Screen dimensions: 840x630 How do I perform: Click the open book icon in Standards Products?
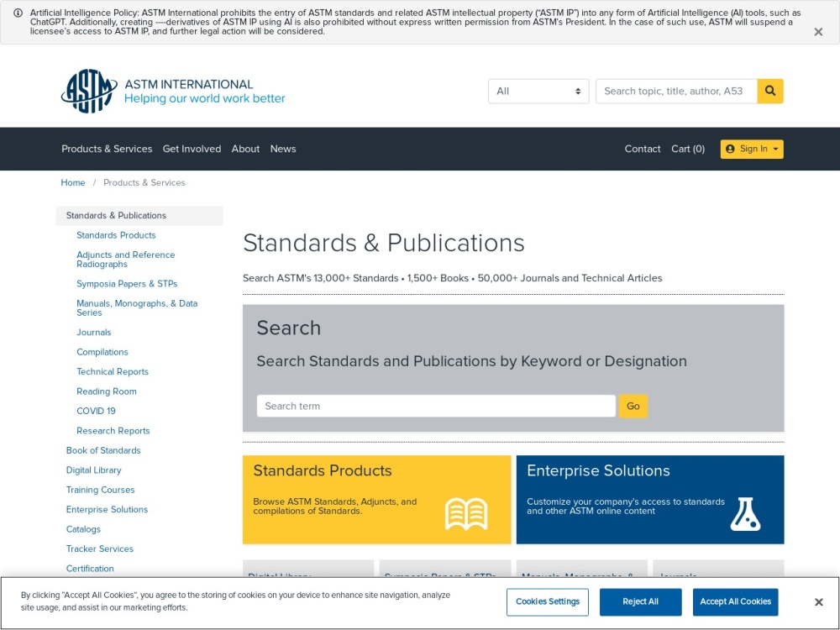click(466, 514)
